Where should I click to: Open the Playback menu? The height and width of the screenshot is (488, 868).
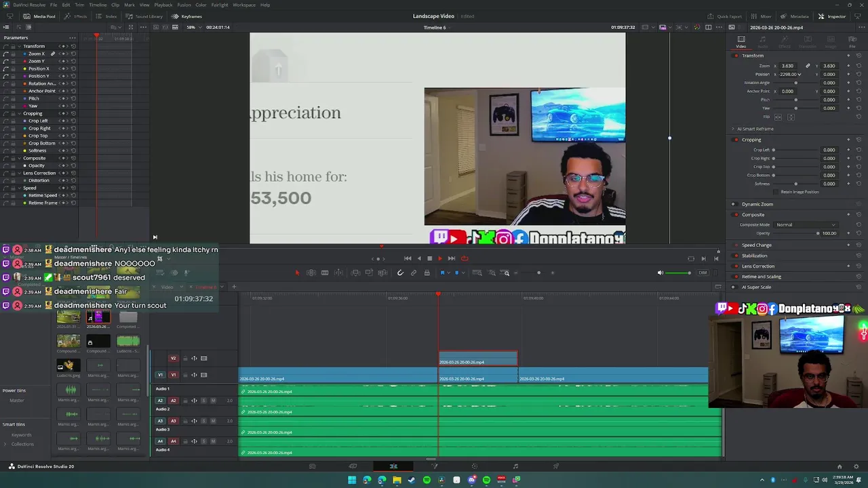click(163, 5)
